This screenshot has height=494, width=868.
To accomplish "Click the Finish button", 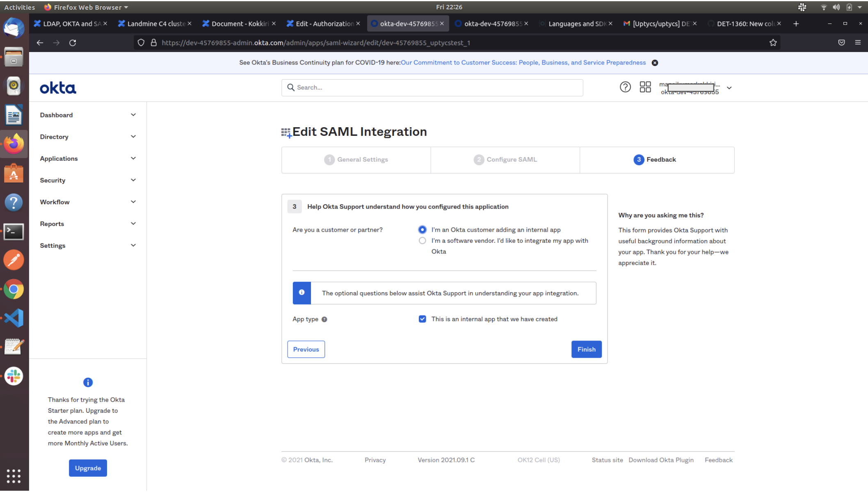I will pos(586,350).
